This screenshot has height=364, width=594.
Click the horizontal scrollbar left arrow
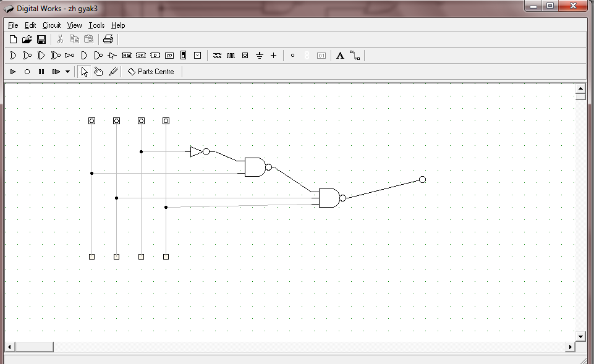click(10, 347)
